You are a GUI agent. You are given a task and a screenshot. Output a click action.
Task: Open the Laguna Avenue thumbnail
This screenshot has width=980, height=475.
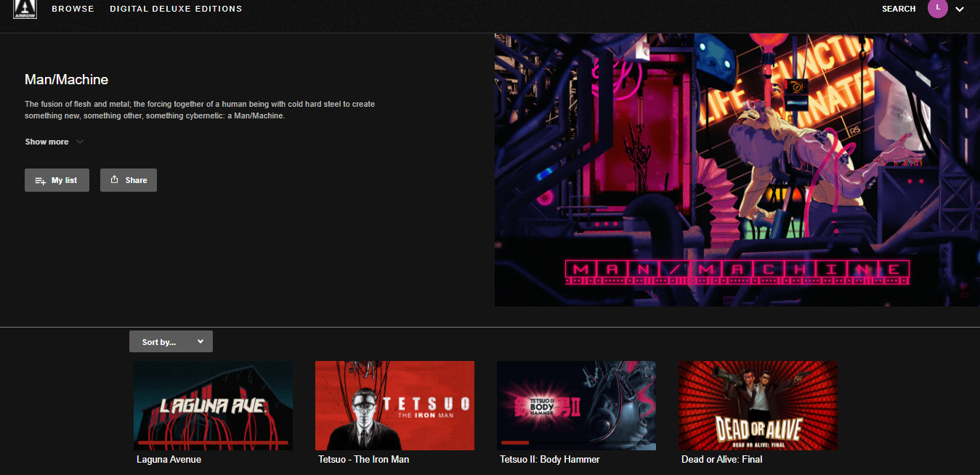click(x=213, y=405)
